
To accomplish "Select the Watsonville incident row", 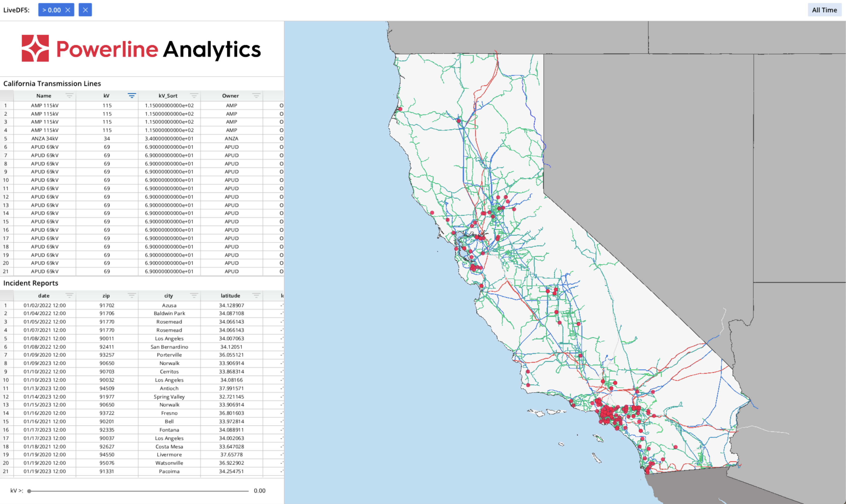I will coord(169,463).
